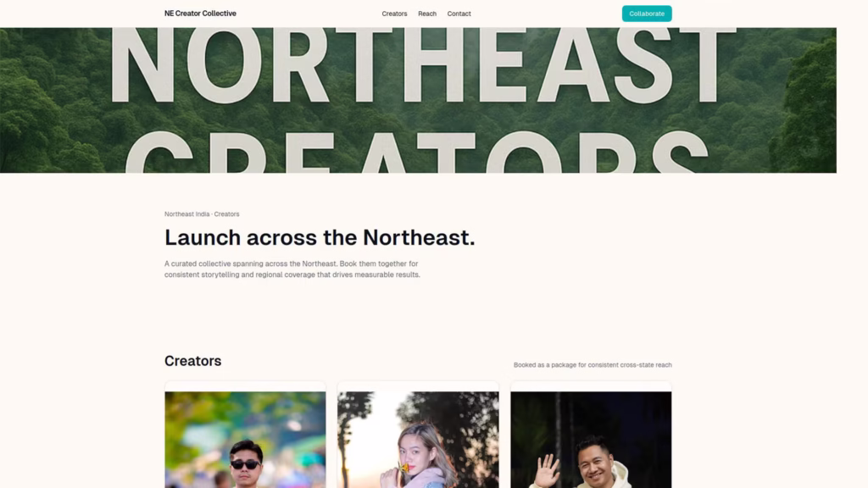The height and width of the screenshot is (488, 868).
Task: Open the Contact navigation link
Action: (459, 14)
